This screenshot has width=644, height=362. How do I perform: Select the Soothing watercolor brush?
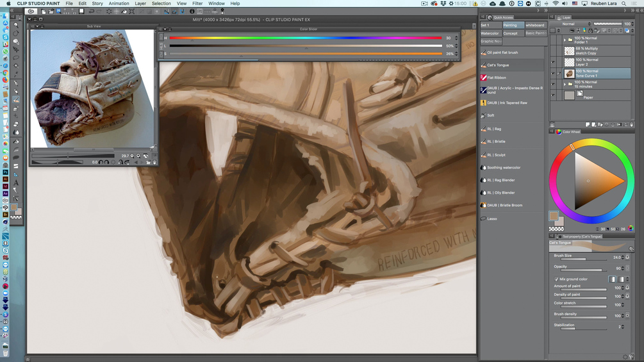tap(504, 167)
